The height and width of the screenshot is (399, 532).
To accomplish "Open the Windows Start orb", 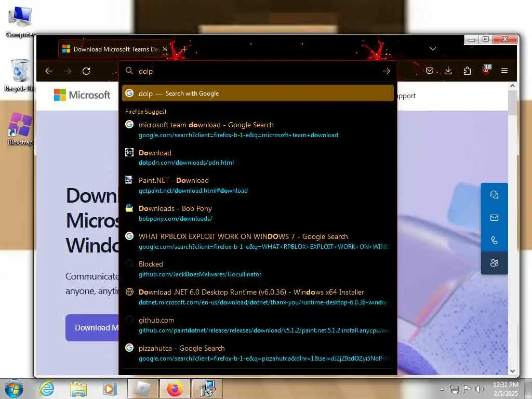I will point(14,389).
